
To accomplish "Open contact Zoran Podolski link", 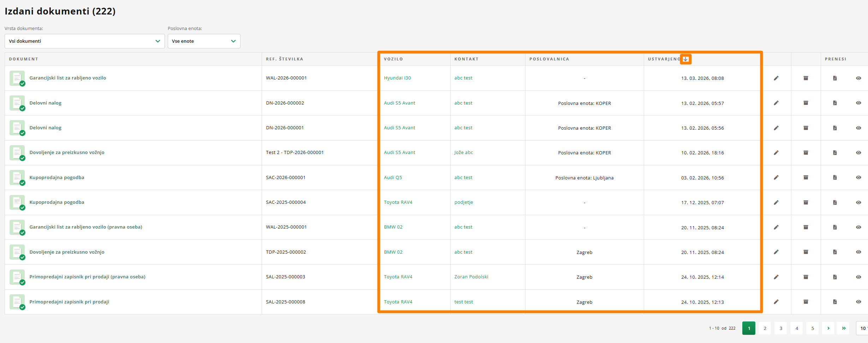I will (471, 277).
